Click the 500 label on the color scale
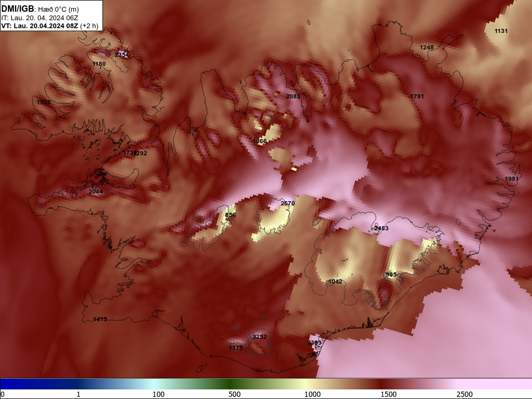 pos(235,394)
